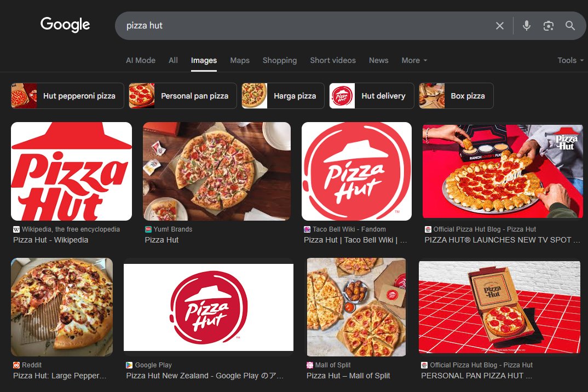This screenshot has height=392, width=588.
Task: Open Pizza Hut New Zealand Google Play link
Action: pyautogui.click(x=205, y=376)
